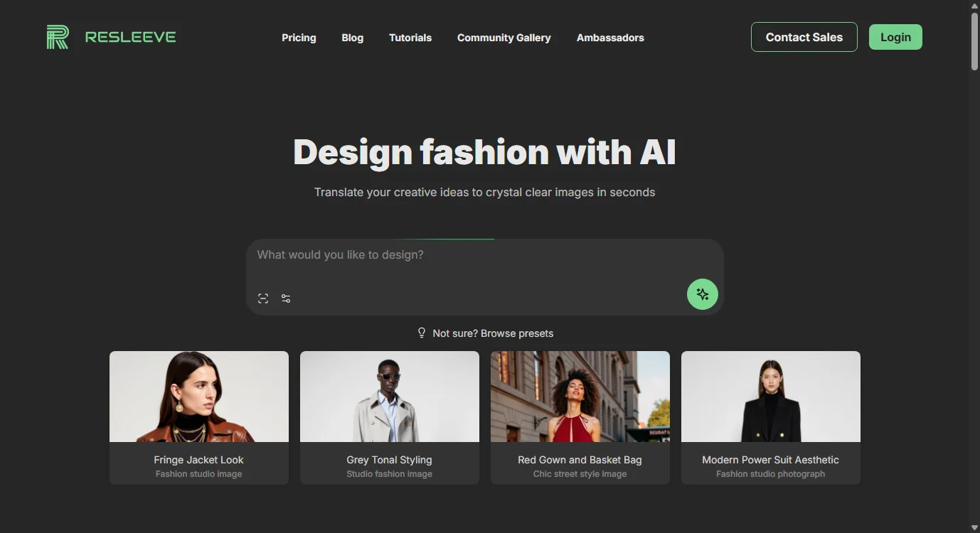This screenshot has width=980, height=533.
Task: Click the scrollbar up arrow
Action: click(x=974, y=6)
